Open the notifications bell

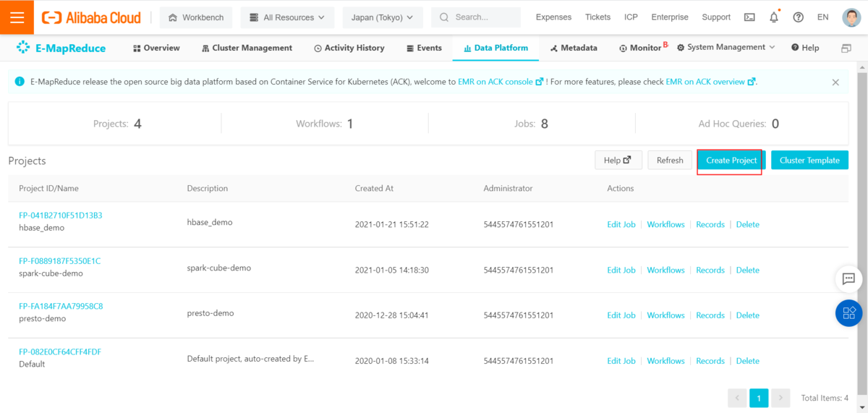[x=775, y=17]
